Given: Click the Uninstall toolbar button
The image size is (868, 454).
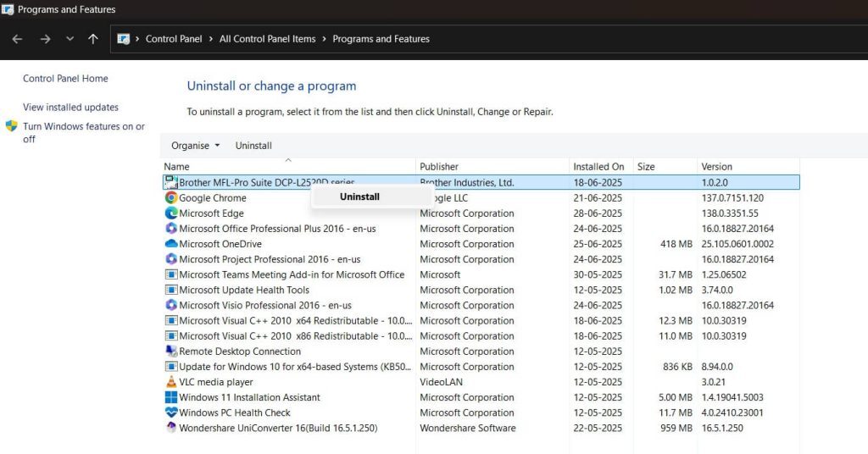Looking at the screenshot, I should 253,146.
